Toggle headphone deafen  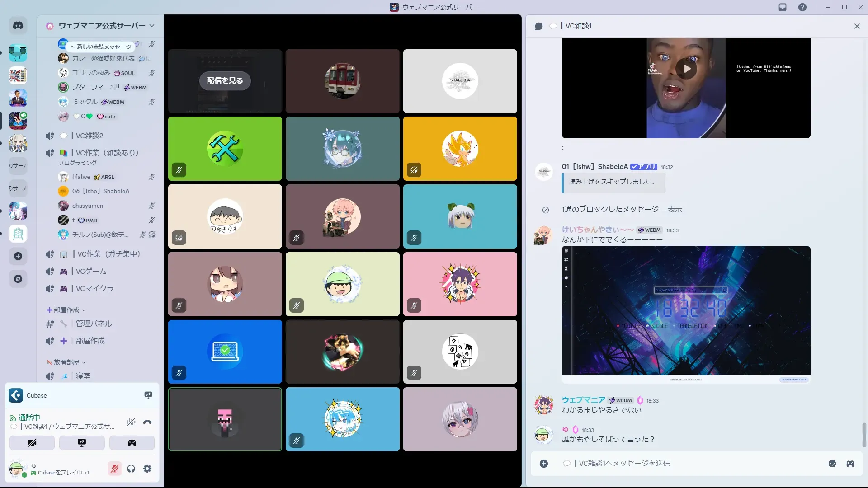point(131,469)
